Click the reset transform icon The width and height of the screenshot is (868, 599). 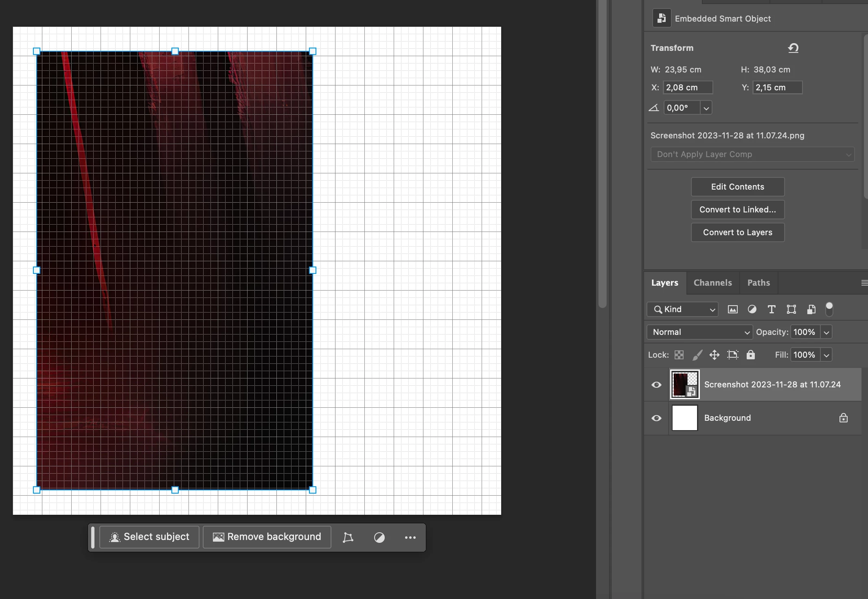point(793,48)
